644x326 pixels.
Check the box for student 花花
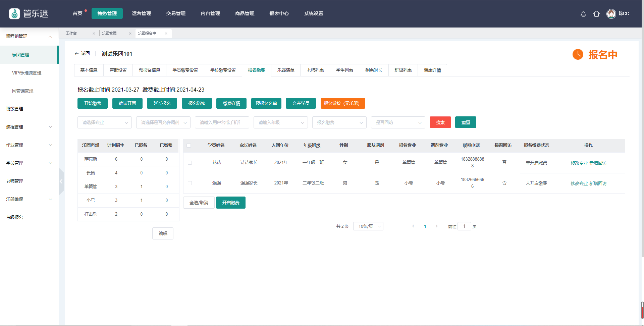click(x=190, y=163)
